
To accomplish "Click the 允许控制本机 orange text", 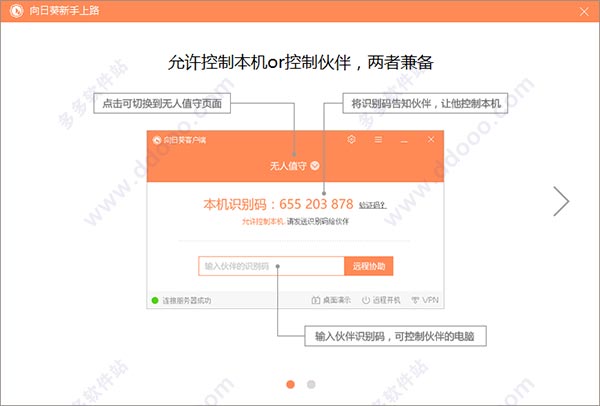I will (x=262, y=221).
